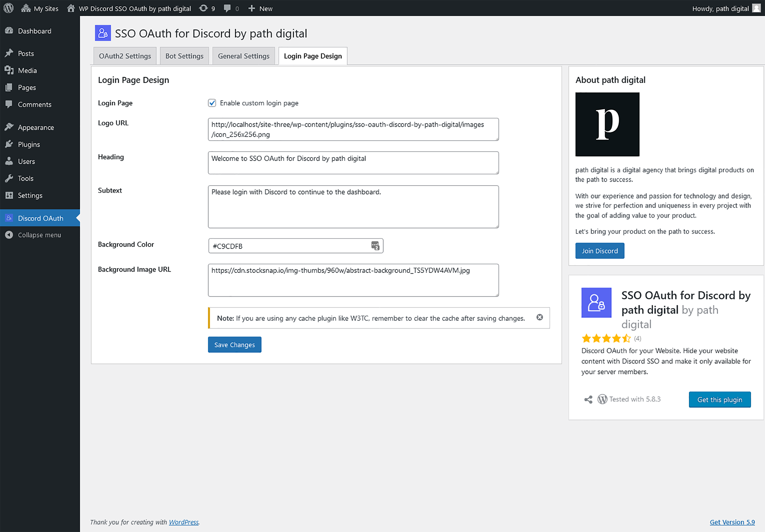
Task: Go to Dashboard in sidebar
Action: coord(40,31)
